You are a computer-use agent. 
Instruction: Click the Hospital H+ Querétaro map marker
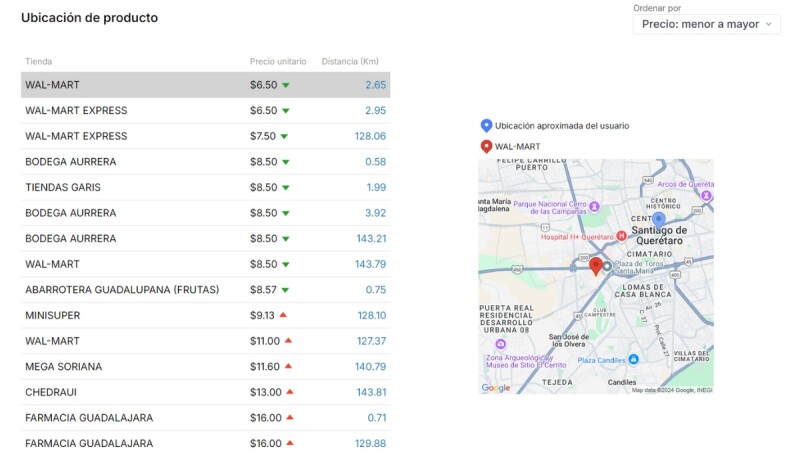(x=621, y=236)
